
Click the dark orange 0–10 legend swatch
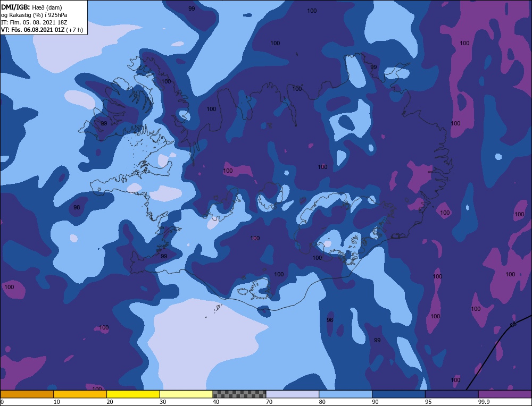coord(27,394)
